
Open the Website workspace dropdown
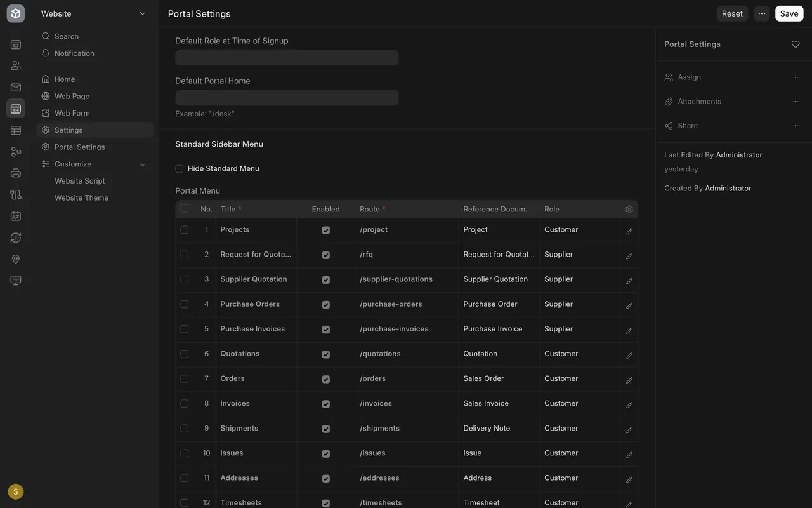coord(94,13)
